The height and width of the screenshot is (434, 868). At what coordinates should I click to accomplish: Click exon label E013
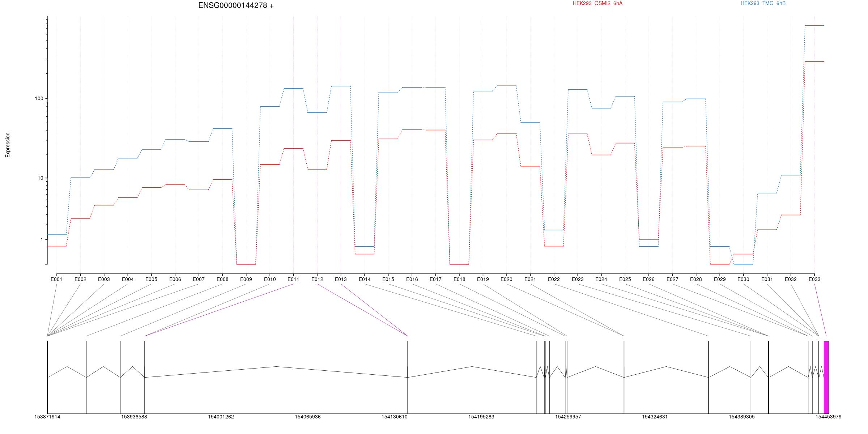pos(341,279)
